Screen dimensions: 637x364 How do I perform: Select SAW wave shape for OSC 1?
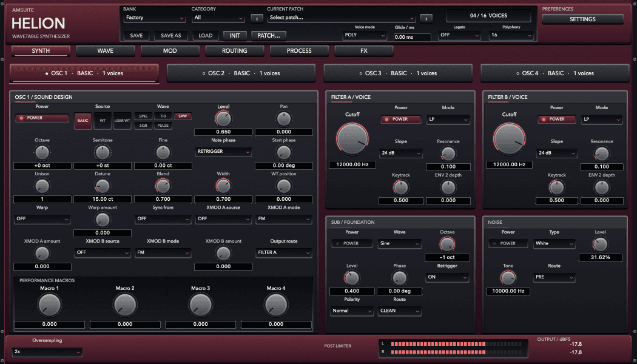[183, 116]
